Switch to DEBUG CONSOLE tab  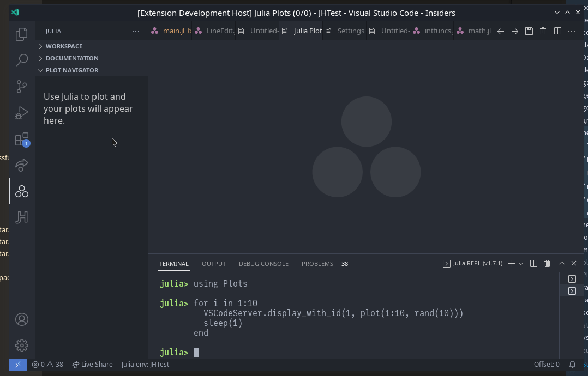click(x=263, y=264)
